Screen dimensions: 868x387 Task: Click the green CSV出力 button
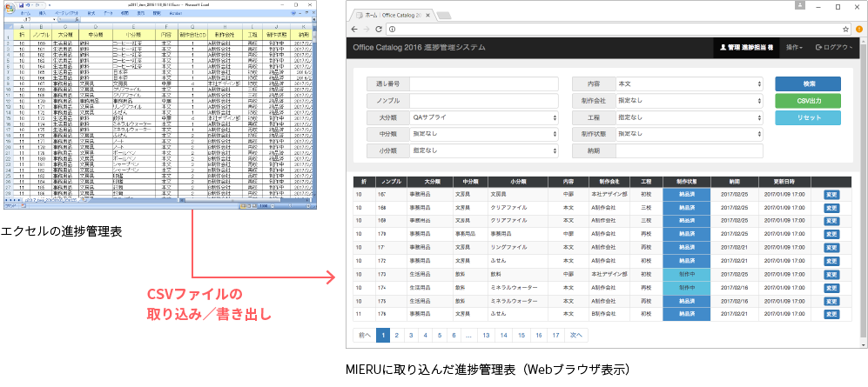click(x=807, y=100)
